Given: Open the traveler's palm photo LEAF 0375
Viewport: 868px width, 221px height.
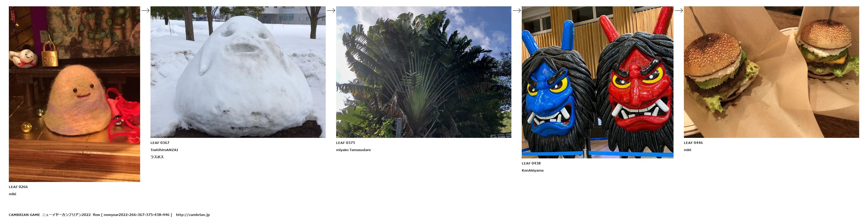Looking at the screenshot, I should click(x=424, y=72).
